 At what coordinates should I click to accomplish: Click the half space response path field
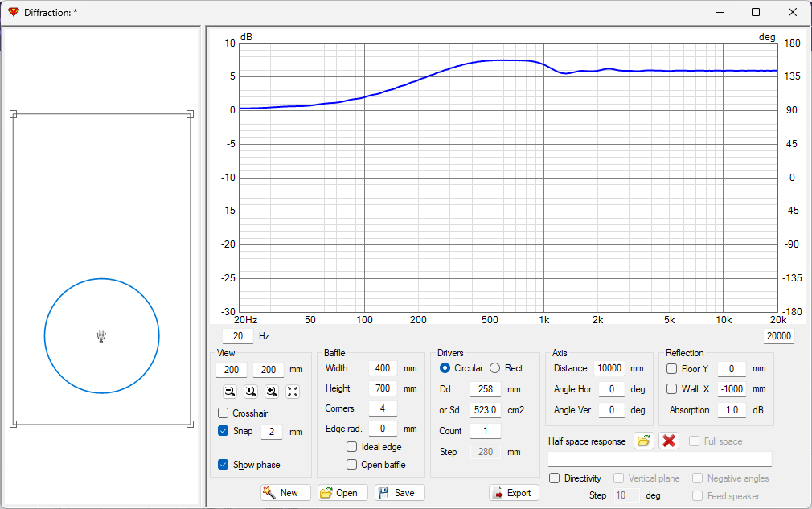click(x=660, y=459)
